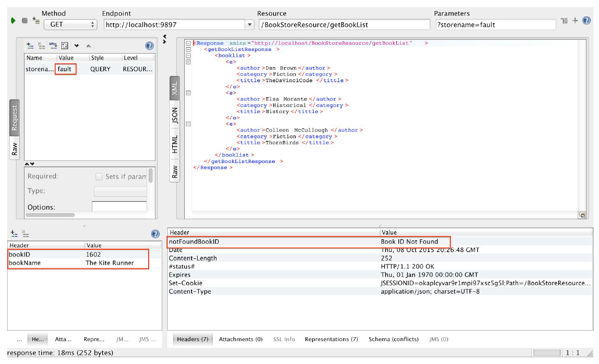Click the help icon in the top-right toolbar
This screenshot has height=364, width=599.
586,21
